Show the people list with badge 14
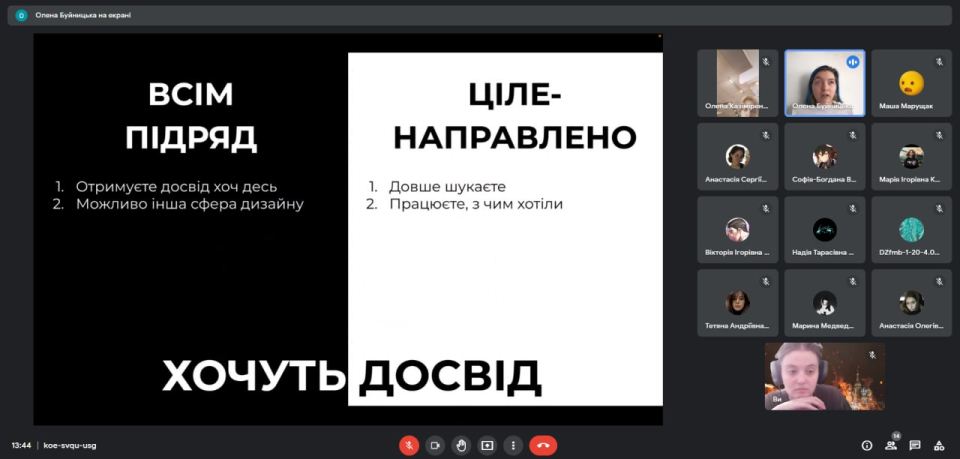The height and width of the screenshot is (459, 960). click(x=891, y=445)
